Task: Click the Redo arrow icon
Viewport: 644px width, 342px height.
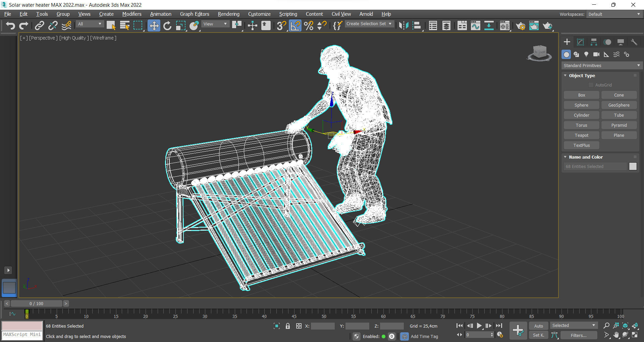Action: click(x=24, y=25)
